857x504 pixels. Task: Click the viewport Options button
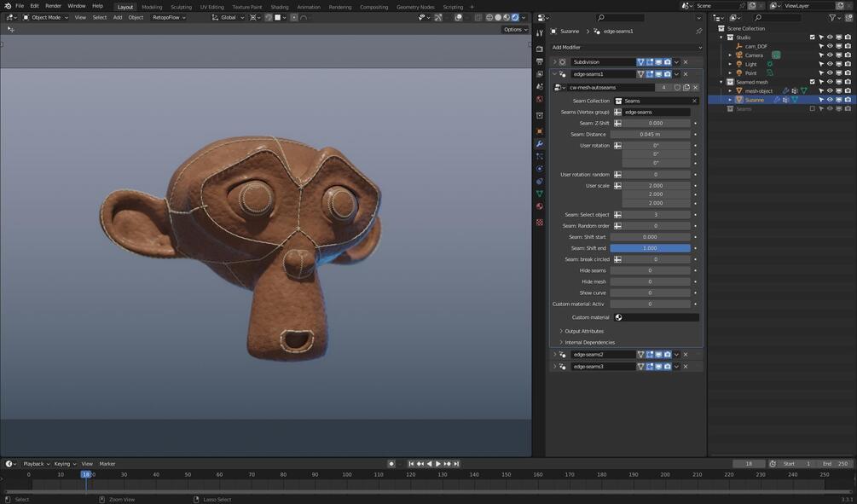coord(513,29)
